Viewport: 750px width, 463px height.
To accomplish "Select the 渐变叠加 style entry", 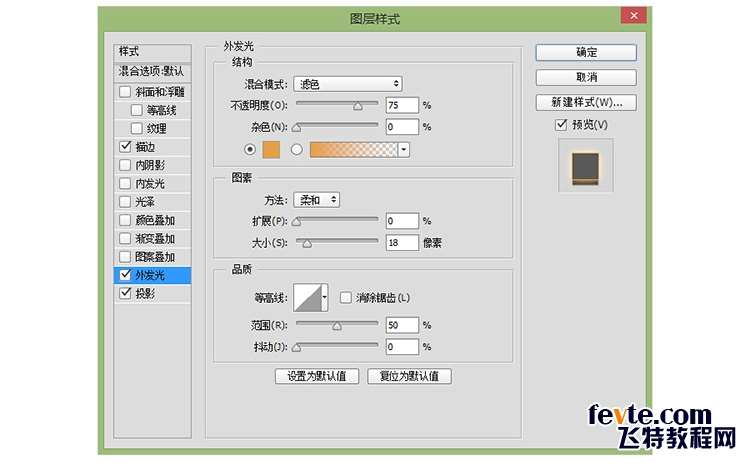I will click(x=155, y=238).
